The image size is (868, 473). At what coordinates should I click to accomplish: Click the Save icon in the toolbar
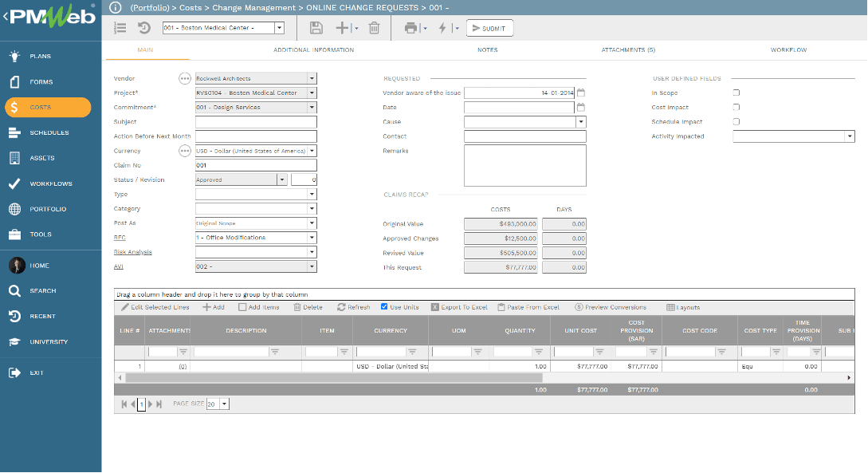tap(316, 27)
